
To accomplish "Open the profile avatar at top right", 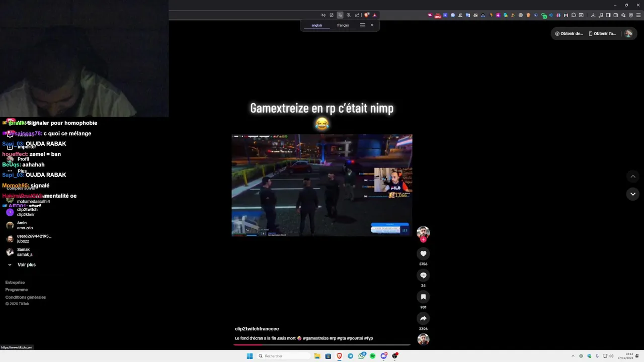I will point(628,34).
